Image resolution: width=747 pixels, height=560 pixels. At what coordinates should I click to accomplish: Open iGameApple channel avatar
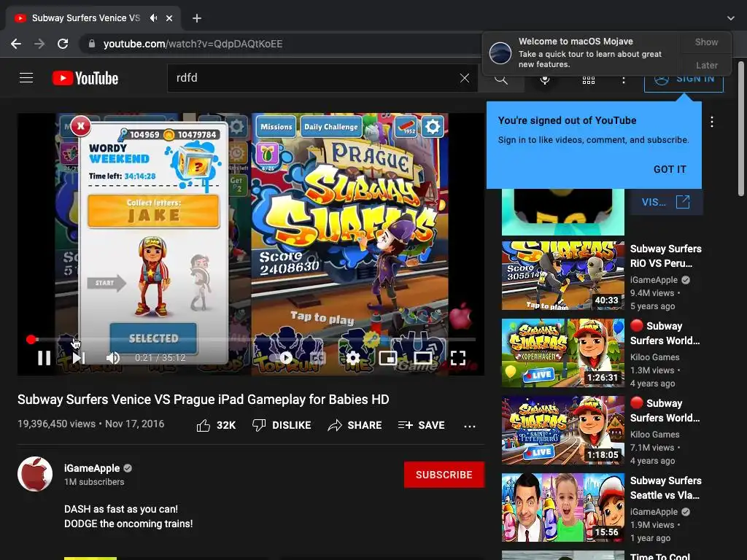coord(35,474)
